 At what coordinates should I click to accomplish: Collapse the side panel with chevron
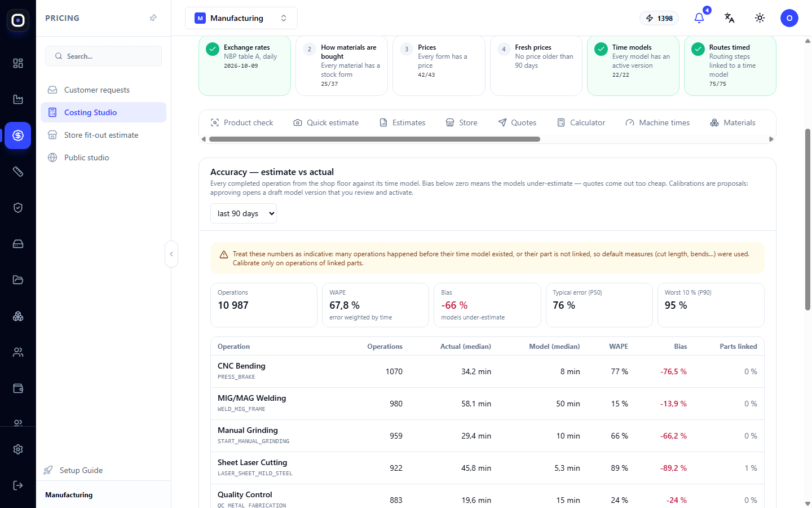[171, 254]
